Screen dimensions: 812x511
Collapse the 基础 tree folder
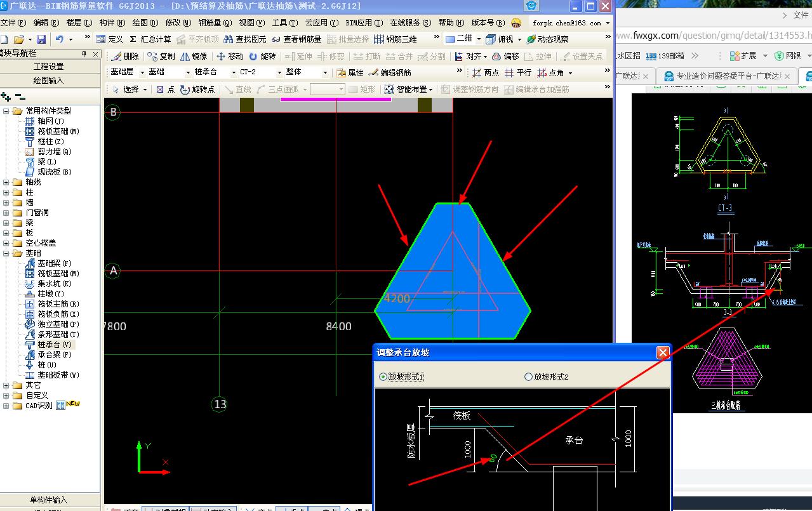point(6,253)
